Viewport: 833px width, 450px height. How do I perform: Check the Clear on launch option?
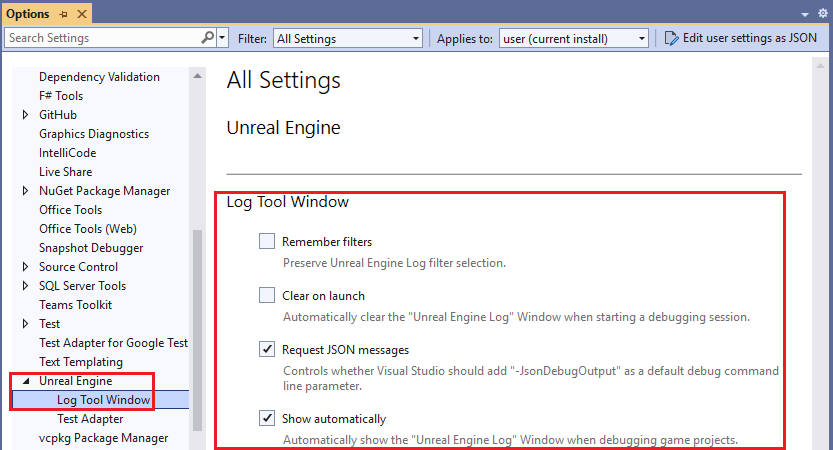[x=267, y=295]
